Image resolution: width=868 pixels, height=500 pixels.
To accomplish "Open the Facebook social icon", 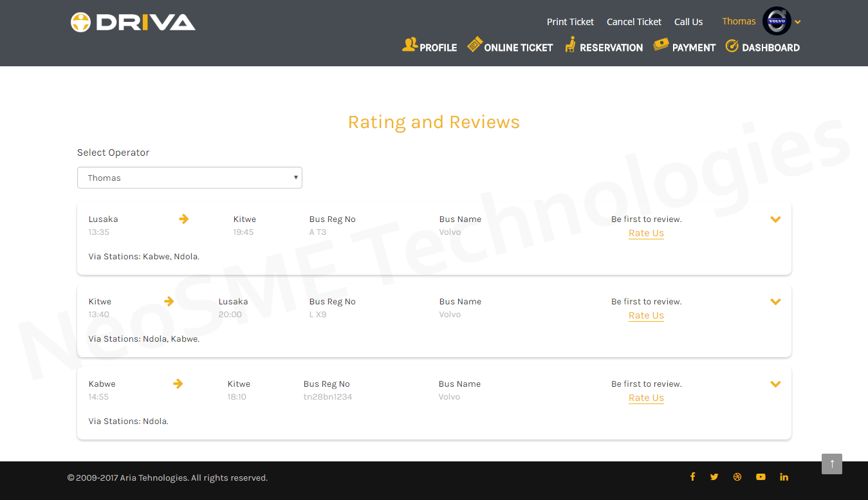I will point(692,477).
